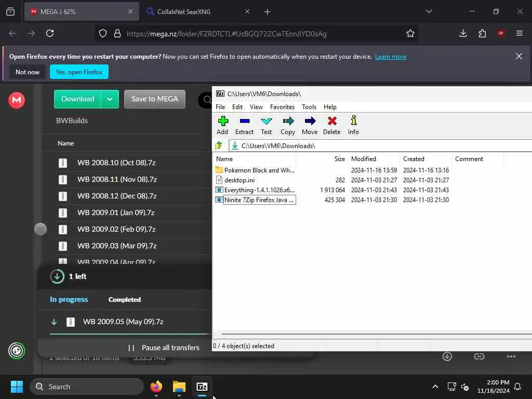This screenshot has height=399, width=532.
Task: Click the 7-Zip taskbar icon
Action: 202,387
